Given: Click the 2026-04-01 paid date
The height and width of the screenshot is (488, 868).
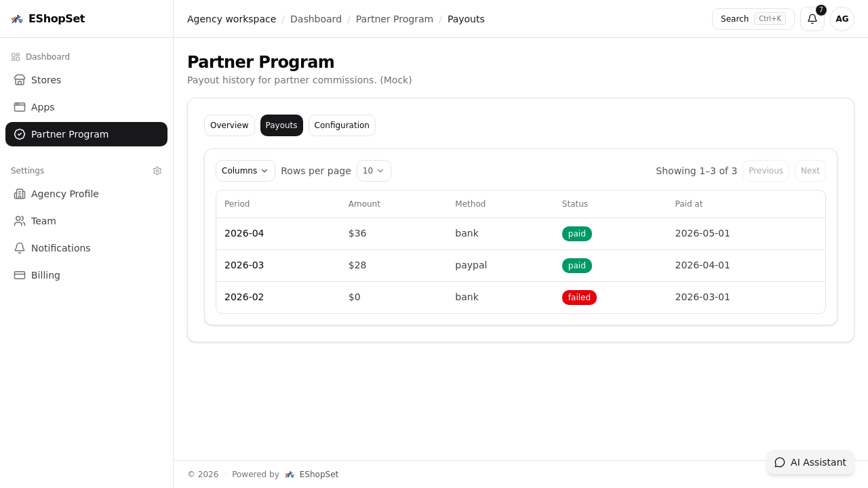Looking at the screenshot, I should click(x=703, y=265).
